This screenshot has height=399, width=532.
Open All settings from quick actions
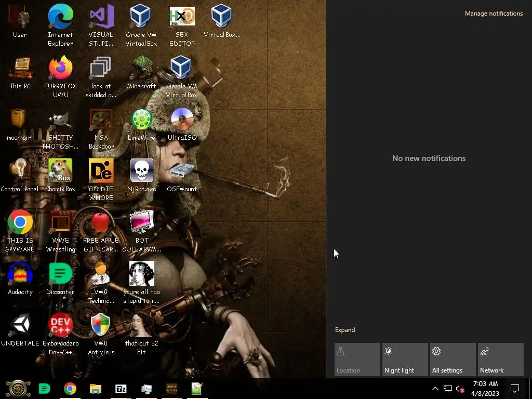click(453, 360)
